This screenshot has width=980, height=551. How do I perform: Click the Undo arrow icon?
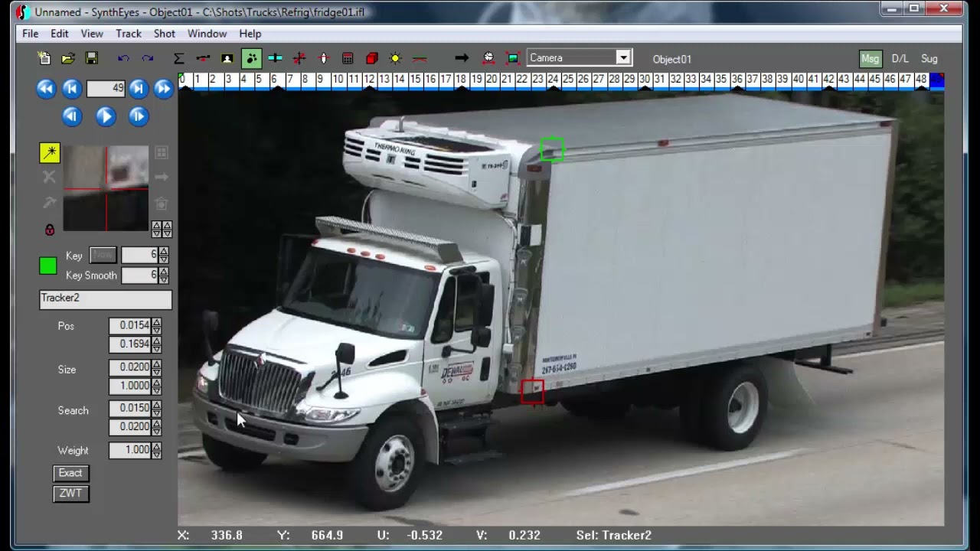(123, 58)
